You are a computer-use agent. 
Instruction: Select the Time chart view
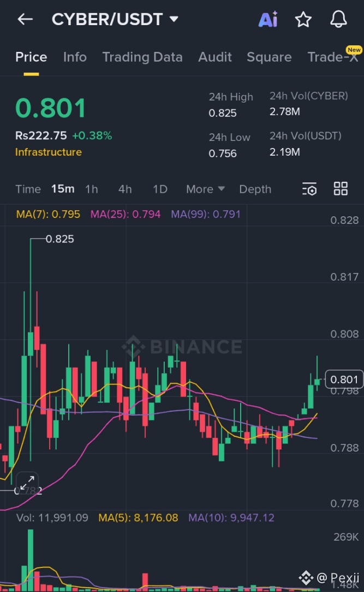tap(28, 189)
